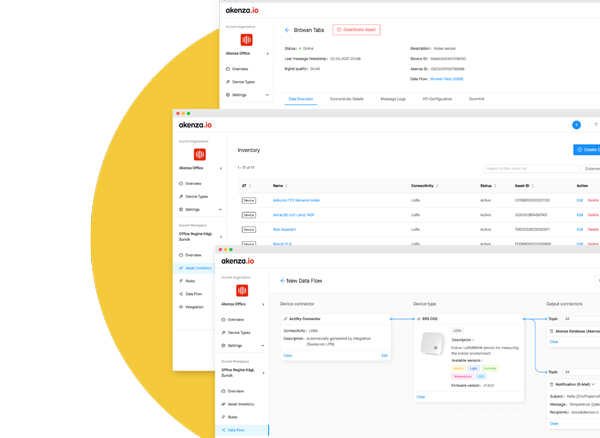
Task: Expand Settings in the Browan Tabs window sidebar
Action: click(267, 95)
